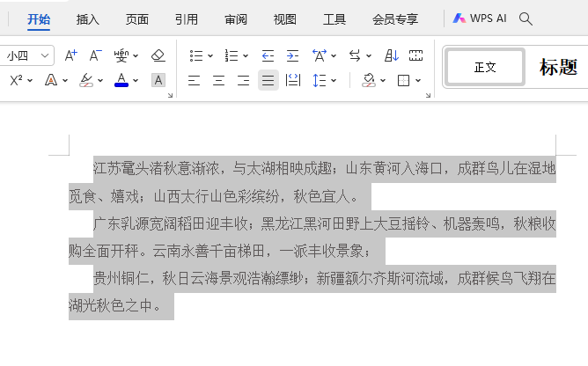Image resolution: width=588 pixels, height=366 pixels.
Task: Click the text direction conversion icon
Action: (355, 56)
